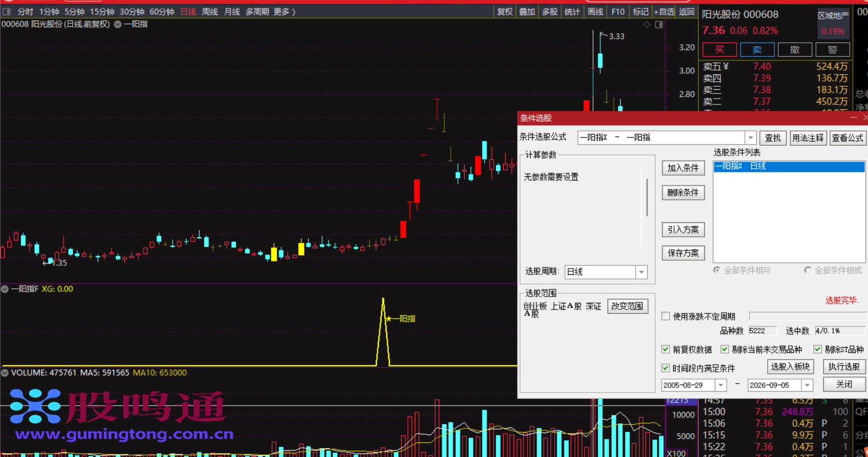Click the 返回 back button
Screen dimensions: 868x457
pos(687,11)
